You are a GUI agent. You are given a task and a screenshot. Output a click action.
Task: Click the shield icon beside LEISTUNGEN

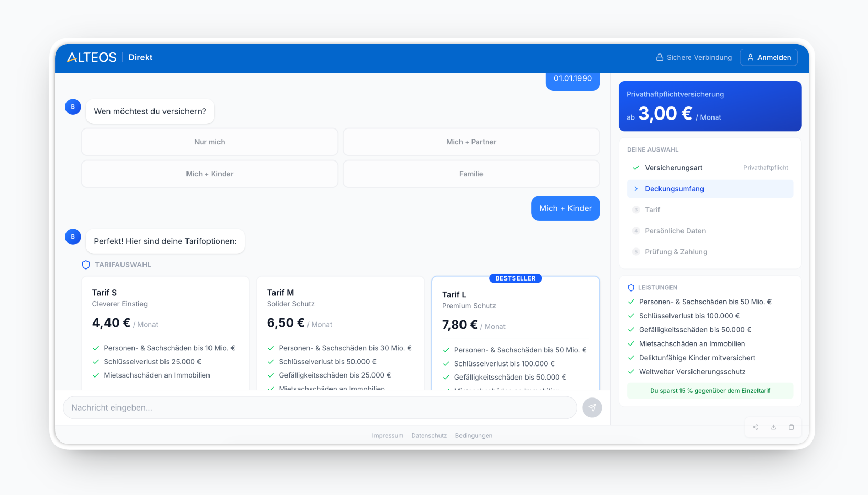point(631,287)
